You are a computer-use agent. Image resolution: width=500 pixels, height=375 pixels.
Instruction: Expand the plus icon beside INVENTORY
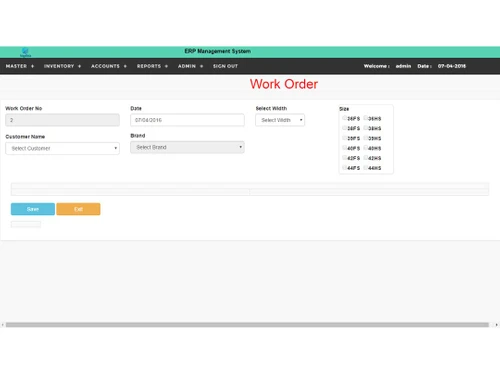[x=79, y=66]
